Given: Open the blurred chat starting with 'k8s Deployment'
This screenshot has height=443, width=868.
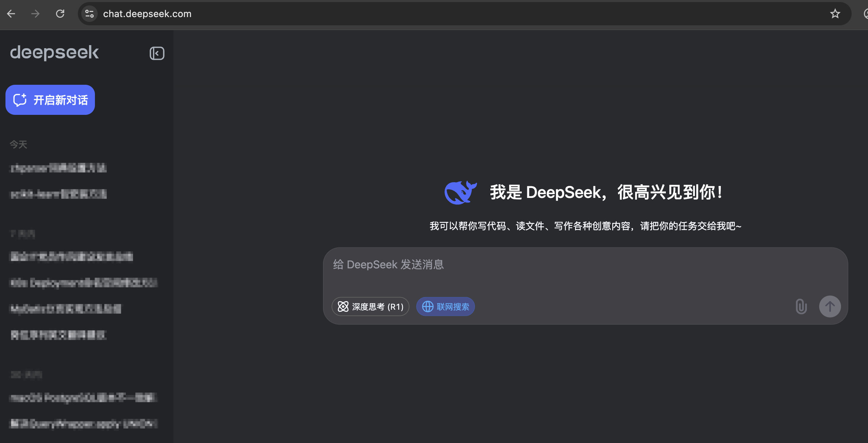Looking at the screenshot, I should [84, 283].
